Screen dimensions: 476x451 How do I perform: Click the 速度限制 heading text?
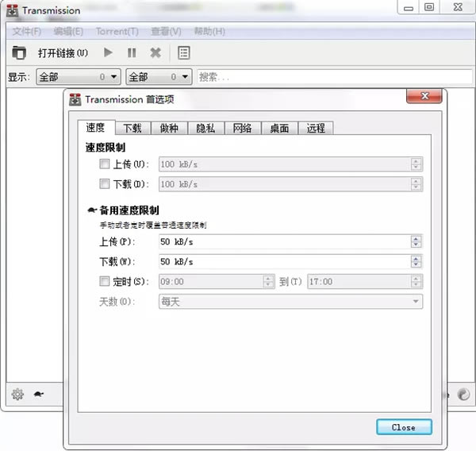pyautogui.click(x=106, y=148)
